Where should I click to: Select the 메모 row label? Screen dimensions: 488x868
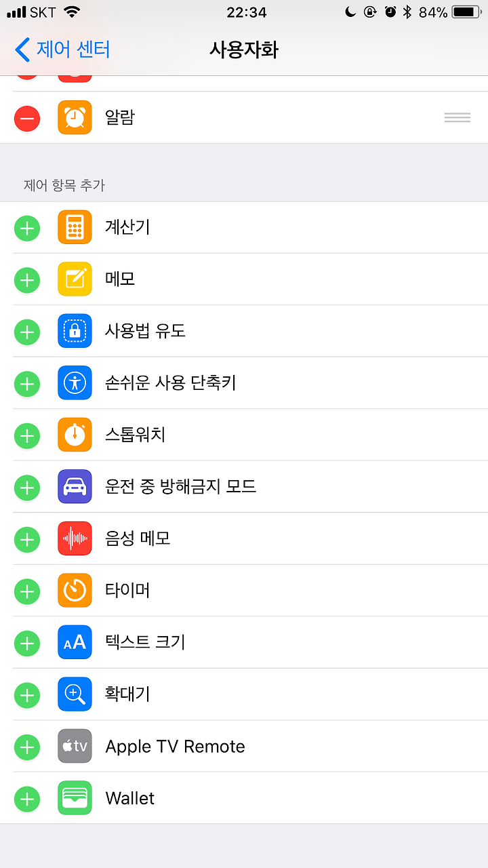(120, 279)
